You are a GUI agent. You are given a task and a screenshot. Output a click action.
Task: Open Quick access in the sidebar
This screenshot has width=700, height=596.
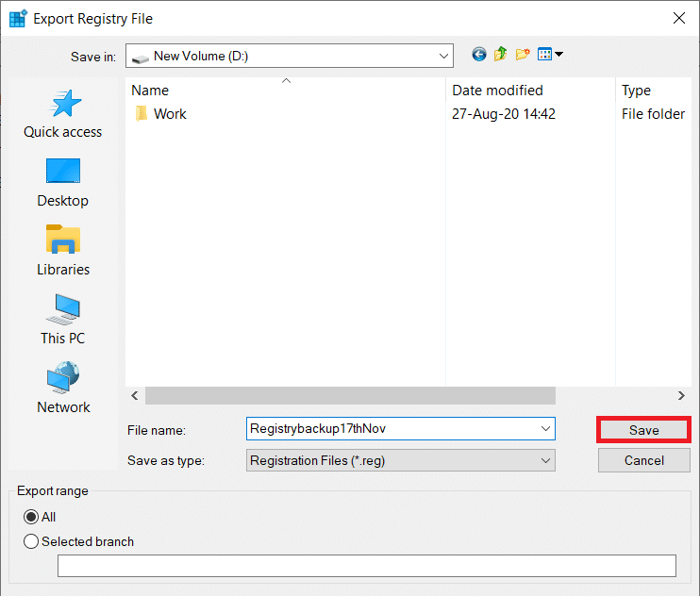[x=63, y=115]
